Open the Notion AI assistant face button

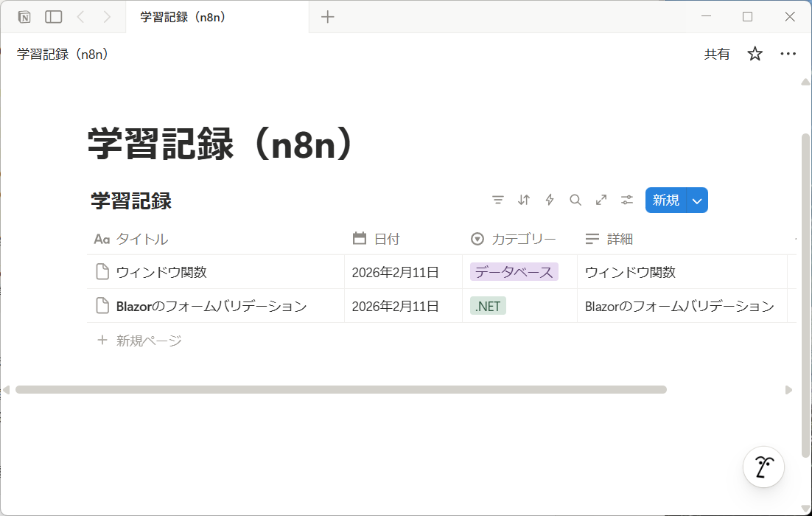[x=763, y=467]
